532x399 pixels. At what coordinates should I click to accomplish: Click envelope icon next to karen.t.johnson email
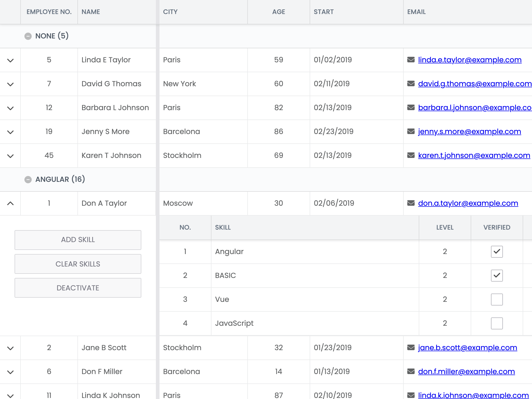click(411, 155)
